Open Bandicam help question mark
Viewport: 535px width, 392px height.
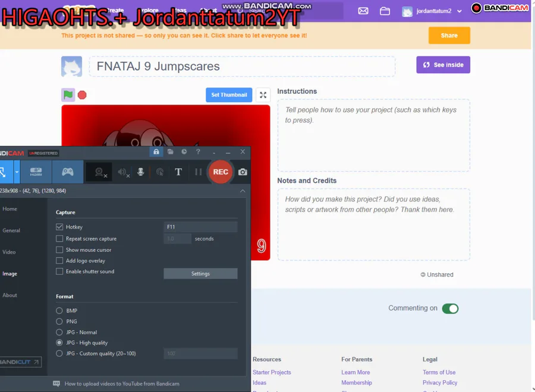tap(198, 151)
